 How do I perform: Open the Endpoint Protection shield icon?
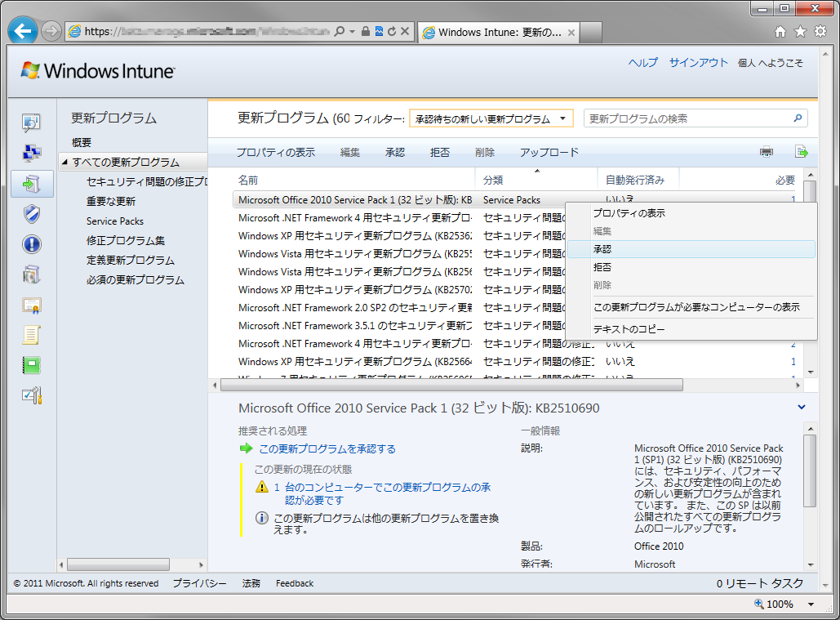tap(32, 214)
